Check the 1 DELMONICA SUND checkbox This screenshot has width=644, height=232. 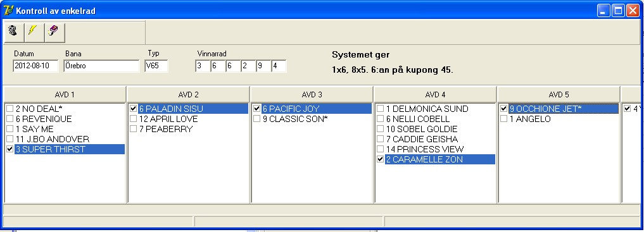(x=381, y=109)
